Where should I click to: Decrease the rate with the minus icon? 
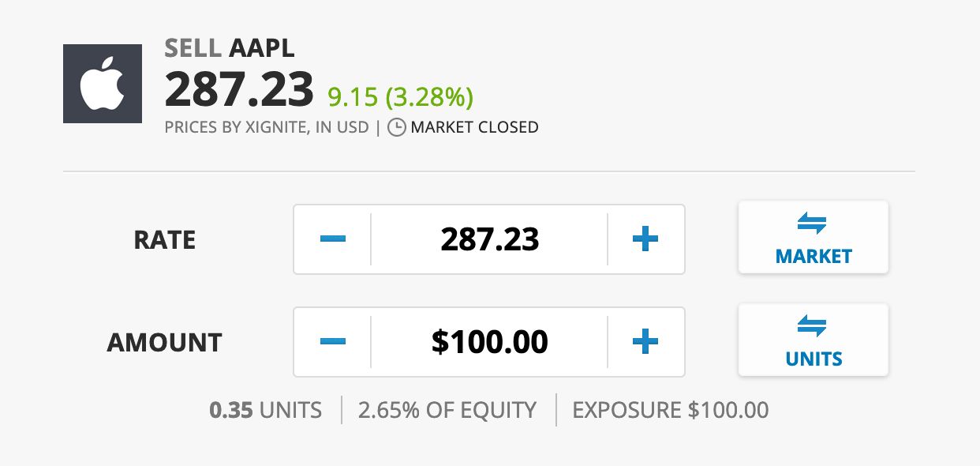tap(333, 239)
